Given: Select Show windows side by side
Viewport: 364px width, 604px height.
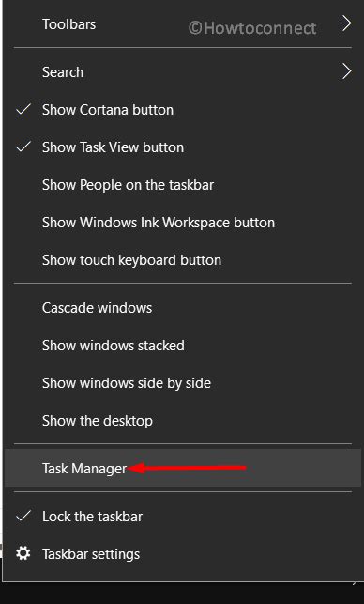Looking at the screenshot, I should coord(182,383).
